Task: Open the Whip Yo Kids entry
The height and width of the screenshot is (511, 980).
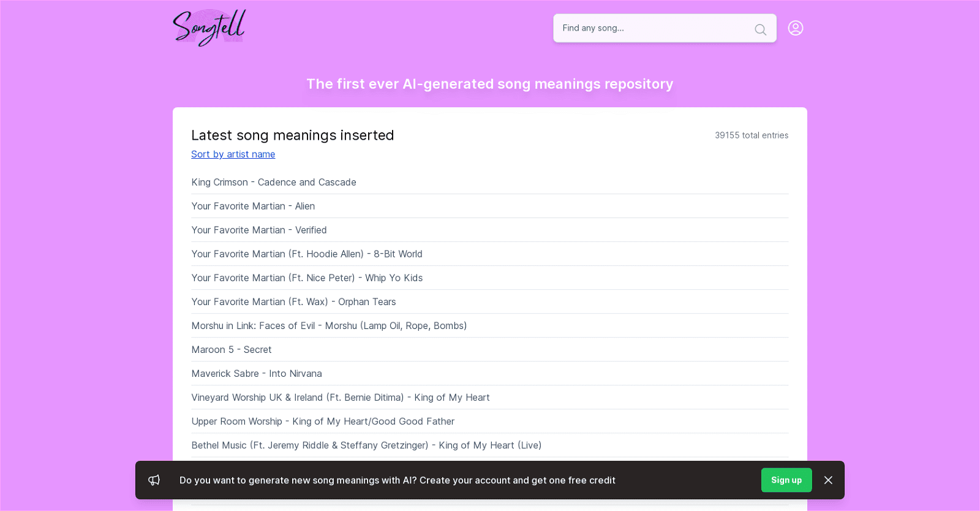Action: (x=307, y=278)
